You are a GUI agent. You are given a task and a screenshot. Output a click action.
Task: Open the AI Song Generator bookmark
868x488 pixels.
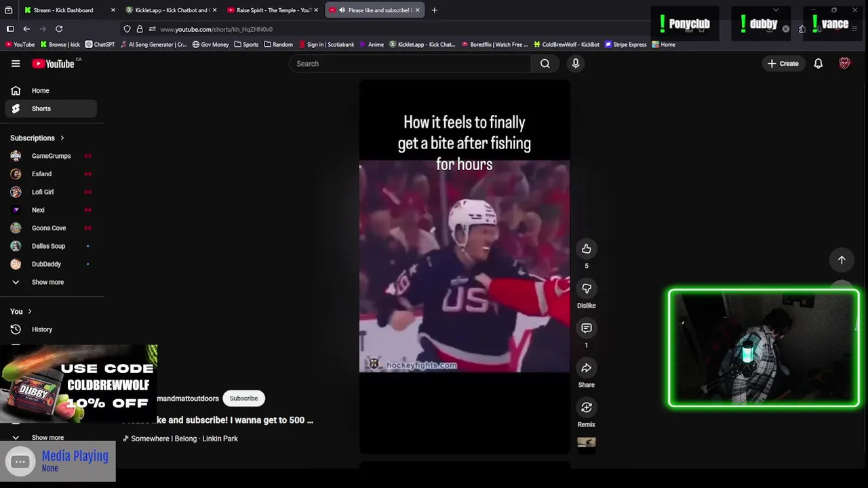153,45
